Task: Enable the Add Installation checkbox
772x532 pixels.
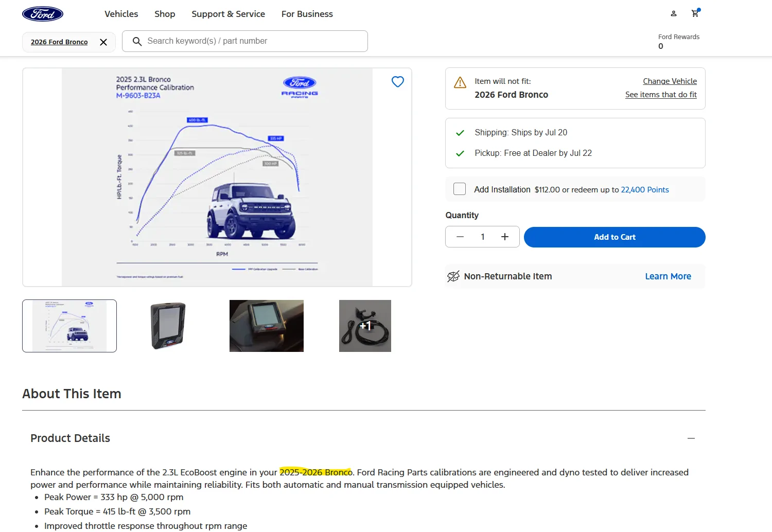Action: pos(460,189)
